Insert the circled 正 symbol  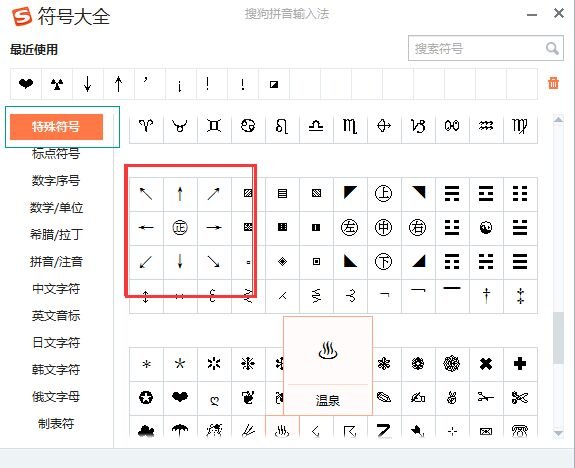pos(180,227)
